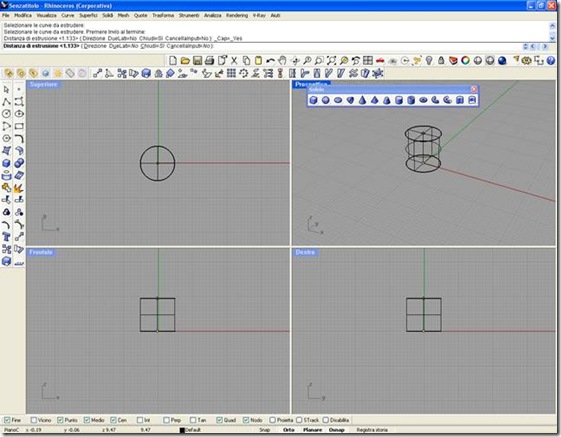Click the red car icon in toolbar
Image resolution: width=561 pixels, height=437 pixels.
(x=380, y=60)
